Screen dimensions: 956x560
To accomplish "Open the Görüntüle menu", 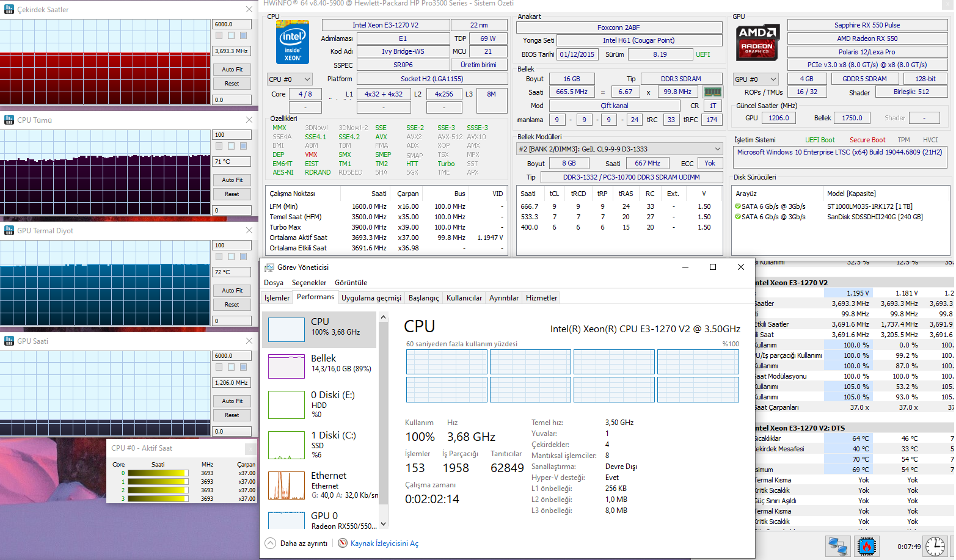I will pyautogui.click(x=351, y=283).
